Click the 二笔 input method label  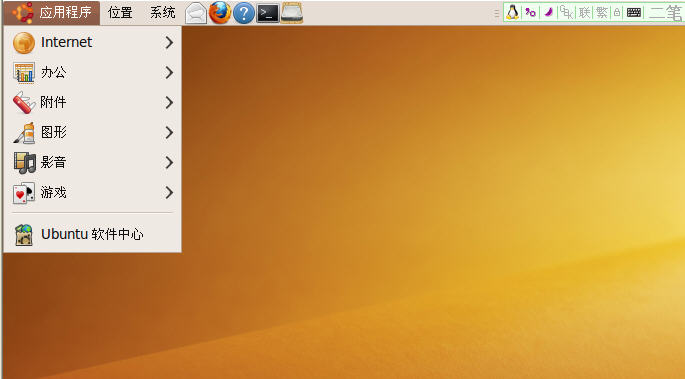666,13
